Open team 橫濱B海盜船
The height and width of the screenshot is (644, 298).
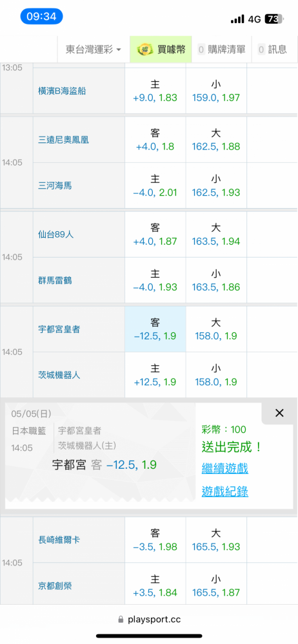tap(62, 91)
